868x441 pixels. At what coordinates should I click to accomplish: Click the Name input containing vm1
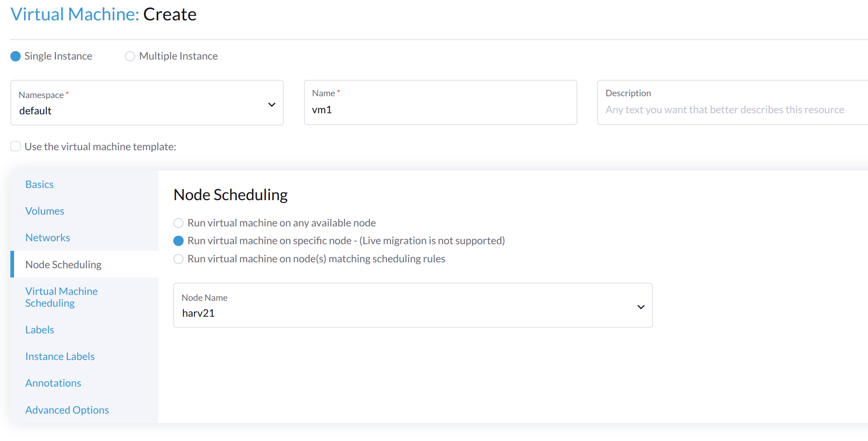[440, 110]
